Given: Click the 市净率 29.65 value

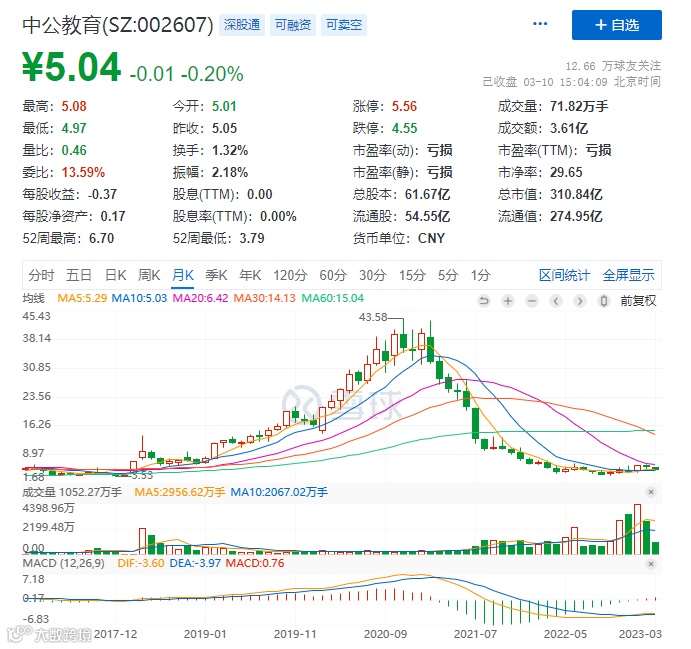Looking at the screenshot, I should click(x=566, y=172).
